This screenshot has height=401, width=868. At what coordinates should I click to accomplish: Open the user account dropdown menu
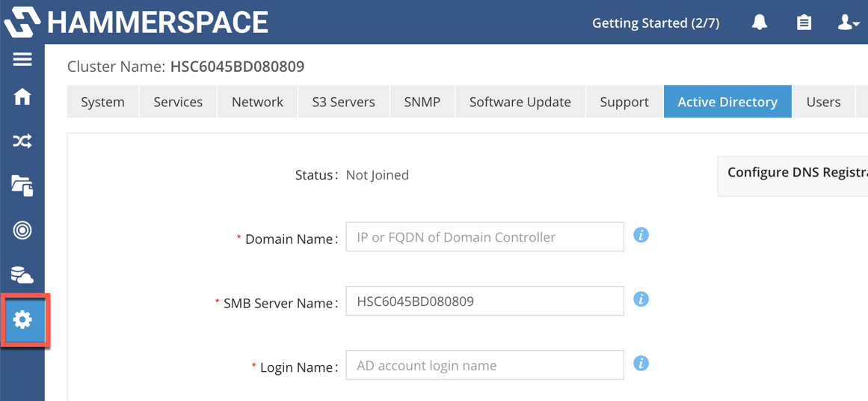point(848,22)
